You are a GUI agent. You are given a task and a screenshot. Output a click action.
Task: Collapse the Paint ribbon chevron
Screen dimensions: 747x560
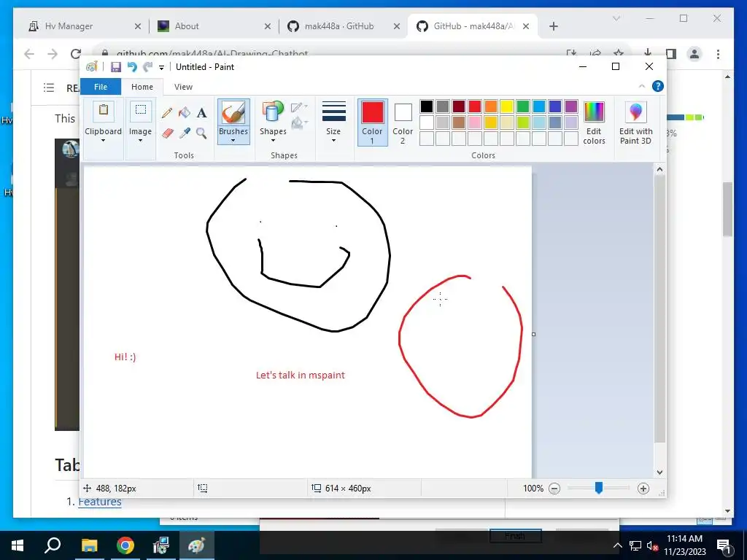[x=642, y=86]
